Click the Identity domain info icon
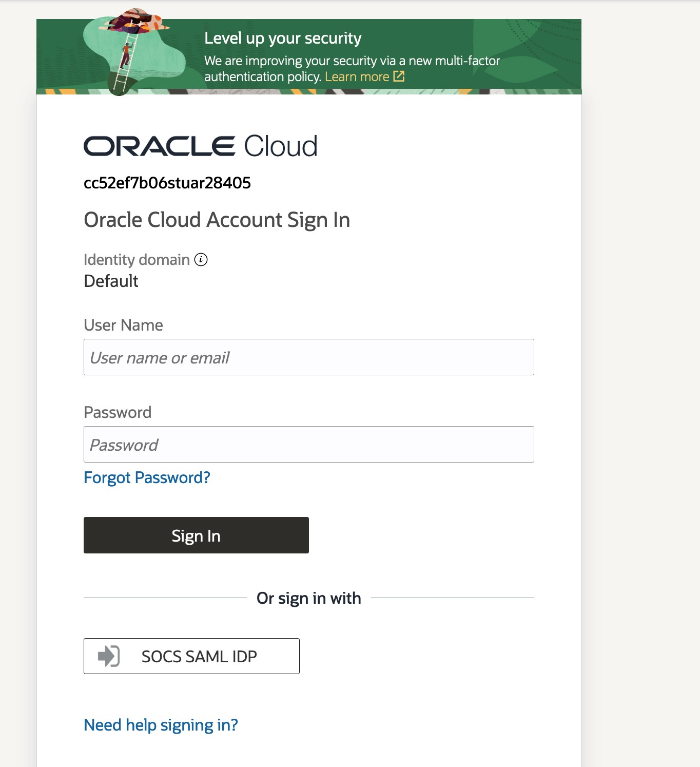Viewport: 700px width, 767px height. point(201,260)
